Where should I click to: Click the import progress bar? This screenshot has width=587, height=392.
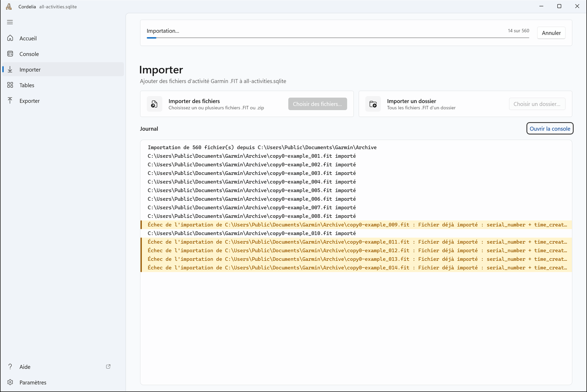click(338, 38)
